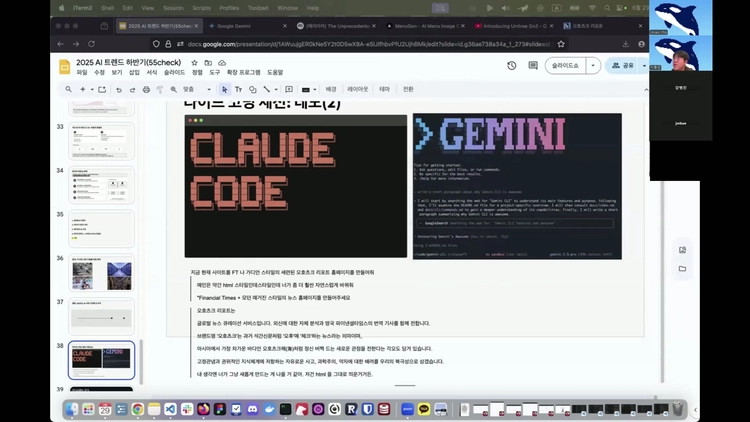Open the 삽입 insert menu
Viewport: 750px width, 422px height.
[x=134, y=72]
